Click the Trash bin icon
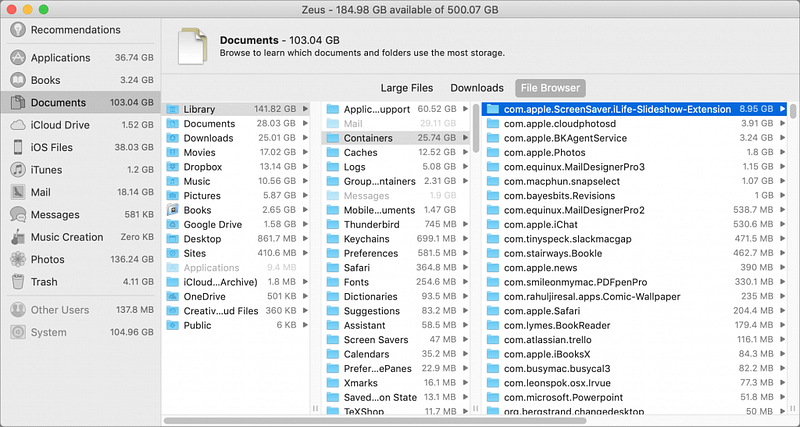The height and width of the screenshot is (427, 800). click(x=18, y=282)
